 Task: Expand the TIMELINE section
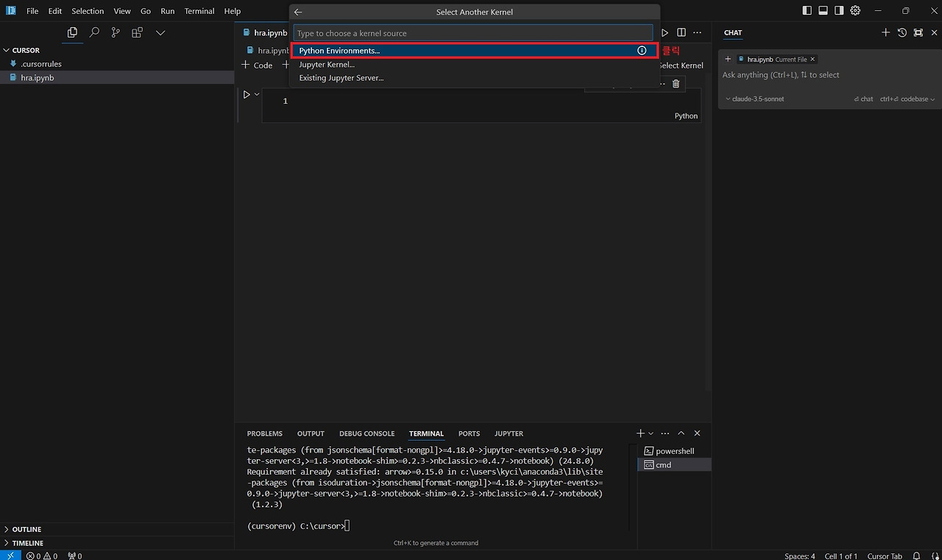click(28, 543)
